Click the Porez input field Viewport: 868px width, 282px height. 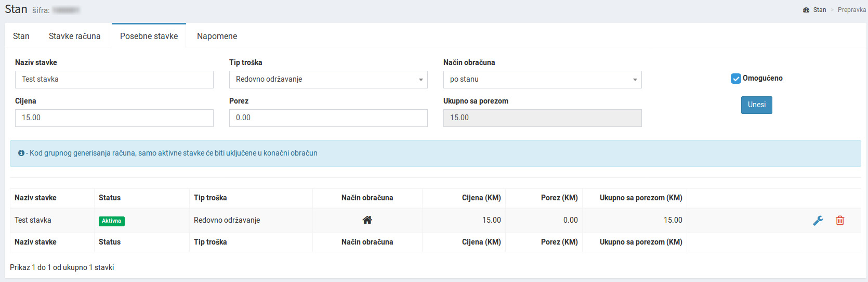coord(328,118)
